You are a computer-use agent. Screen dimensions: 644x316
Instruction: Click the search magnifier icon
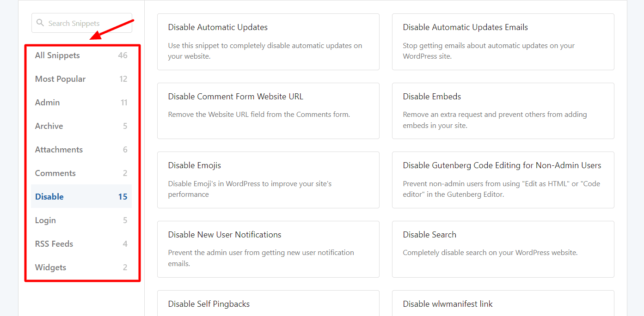pos(40,23)
